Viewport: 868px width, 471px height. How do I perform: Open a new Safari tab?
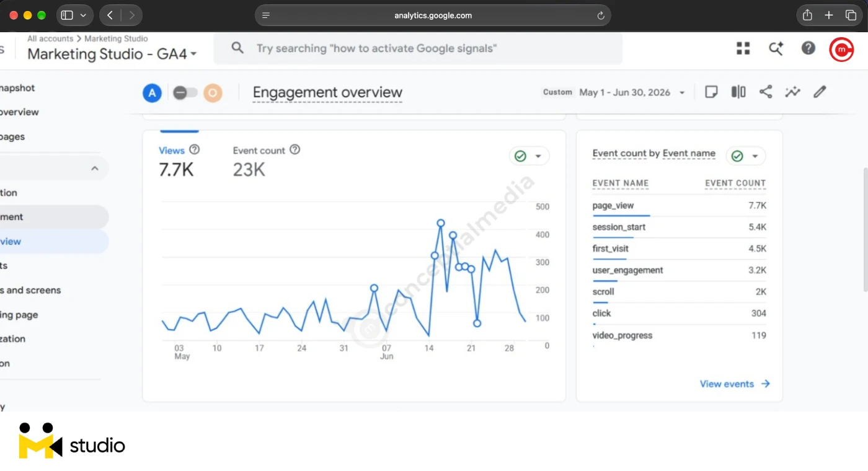[x=829, y=15]
